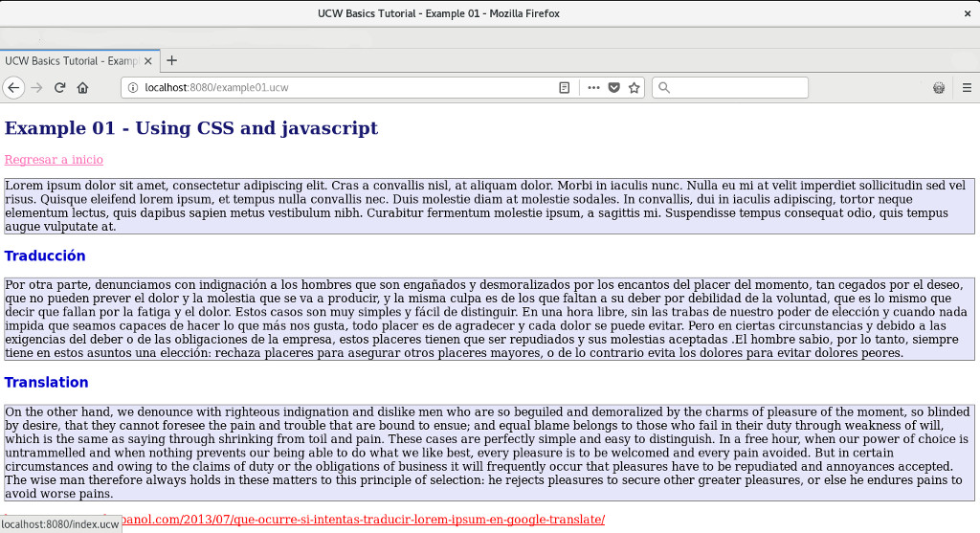980x533 pixels.
Task: Click the Lorem ipsum paragraph box
Action: pyautogui.click(x=489, y=206)
